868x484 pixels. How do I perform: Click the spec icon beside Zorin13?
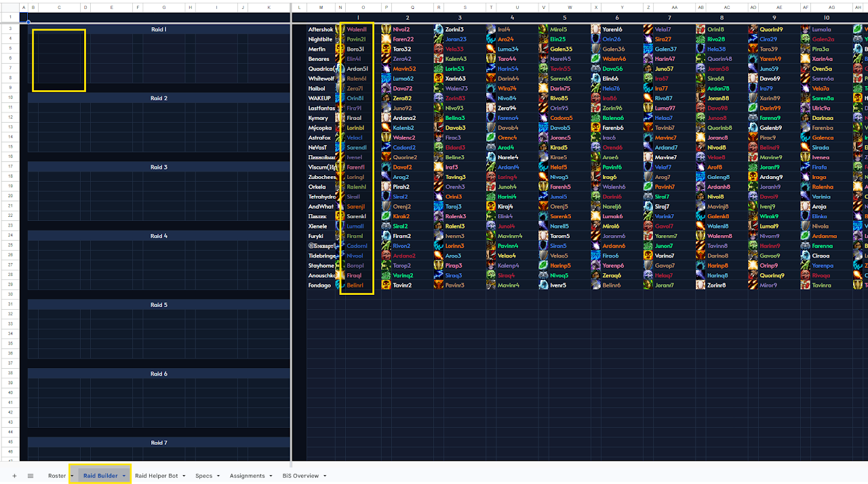point(439,29)
